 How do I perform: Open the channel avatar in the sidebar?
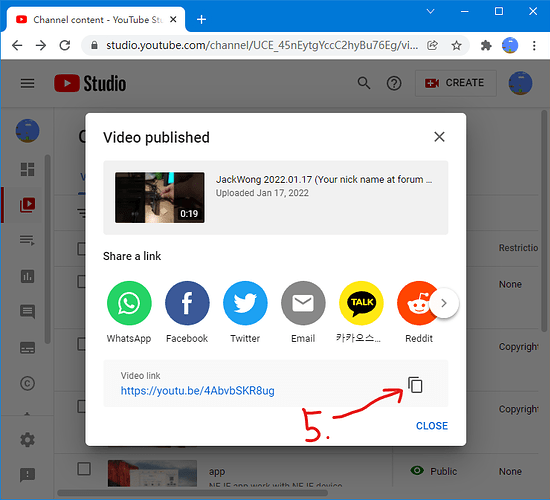pyautogui.click(x=27, y=131)
